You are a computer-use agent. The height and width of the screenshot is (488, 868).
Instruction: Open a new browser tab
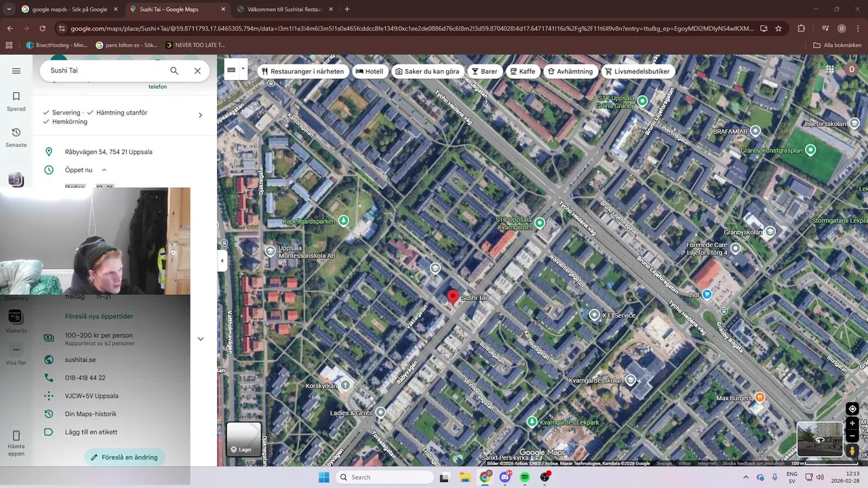point(347,9)
